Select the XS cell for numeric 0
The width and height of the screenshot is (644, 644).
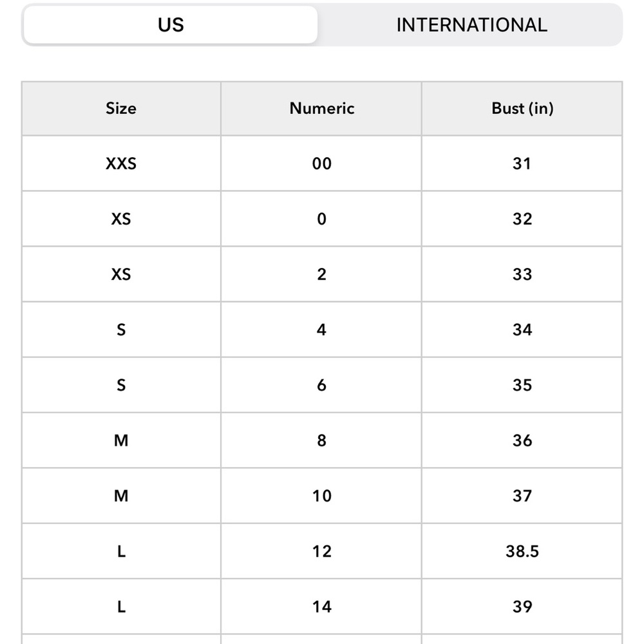tap(121, 219)
